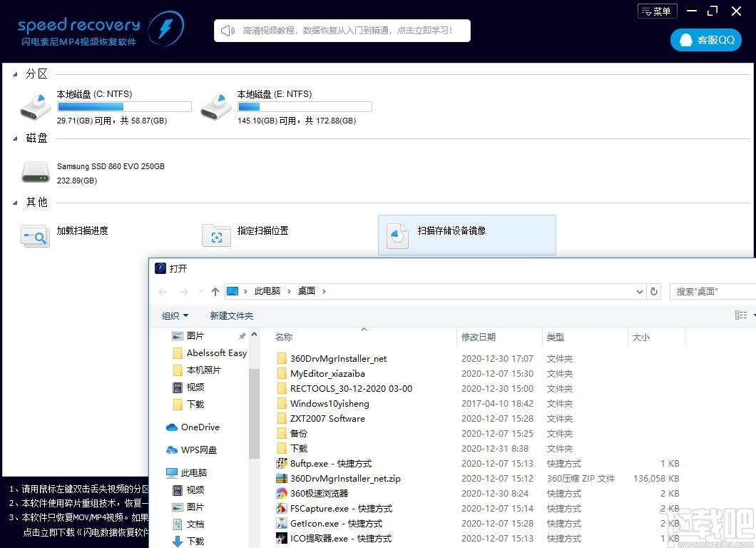Click the 指定扫描位置 folder icon

[216, 235]
